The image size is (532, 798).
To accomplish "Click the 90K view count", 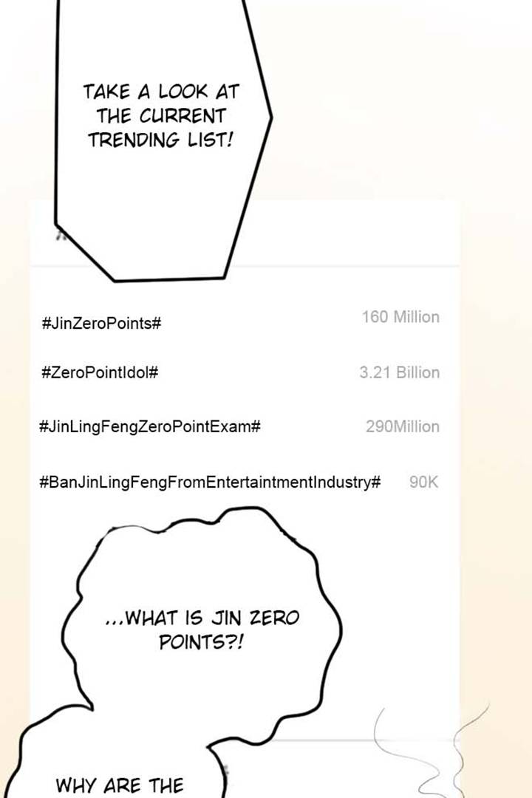I will [x=423, y=482].
